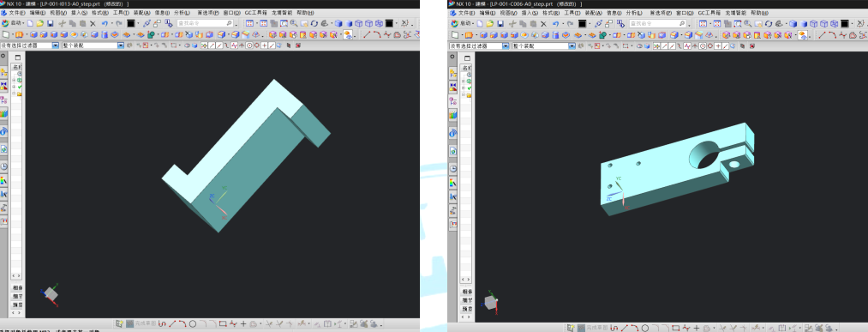Open 没有选择过滤器 dropdown in LP-001-I013 window
The height and width of the screenshot is (332, 868).
tap(30, 45)
